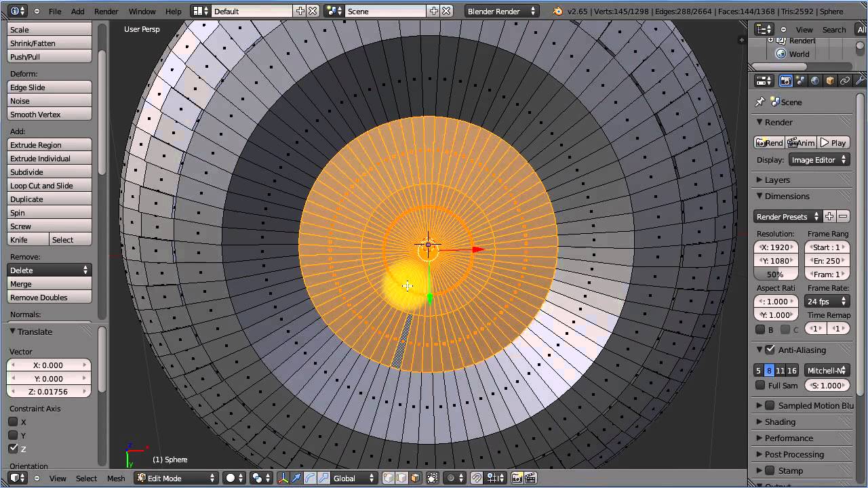Screen dimensions: 868x488
Task: Render OpenGL animation clapper icon
Action: coord(530,478)
